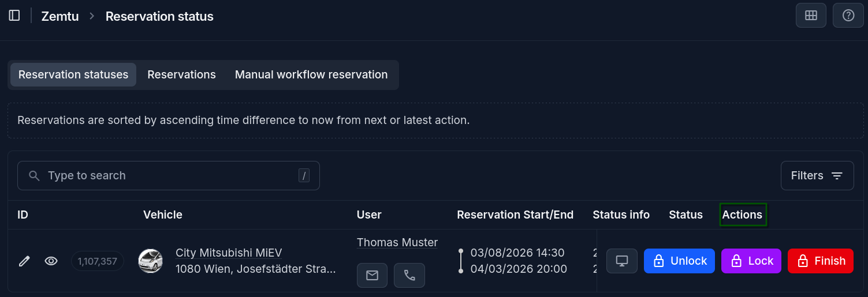Click the purple Lock button
The width and height of the screenshot is (868, 297).
[x=751, y=261]
